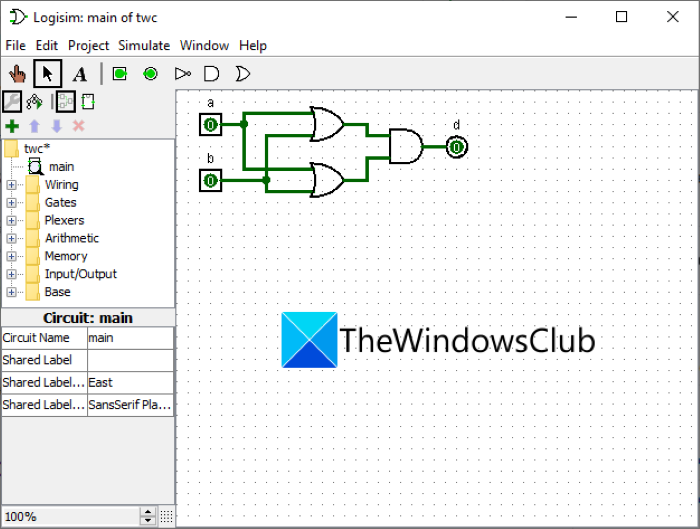Select the OR gate tool in toolbar
This screenshot has width=700, height=529.
pos(242,74)
